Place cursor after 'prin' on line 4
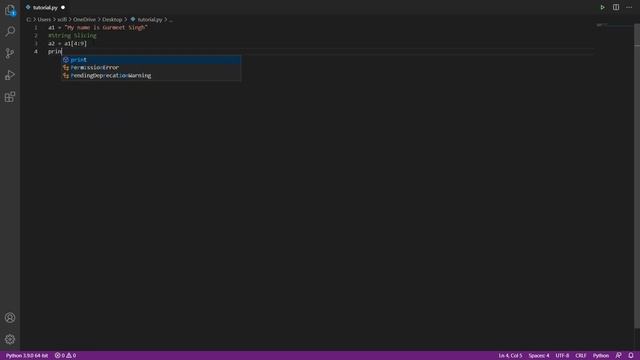Screen dimensions: 640x360 pyautogui.click(x=62, y=51)
